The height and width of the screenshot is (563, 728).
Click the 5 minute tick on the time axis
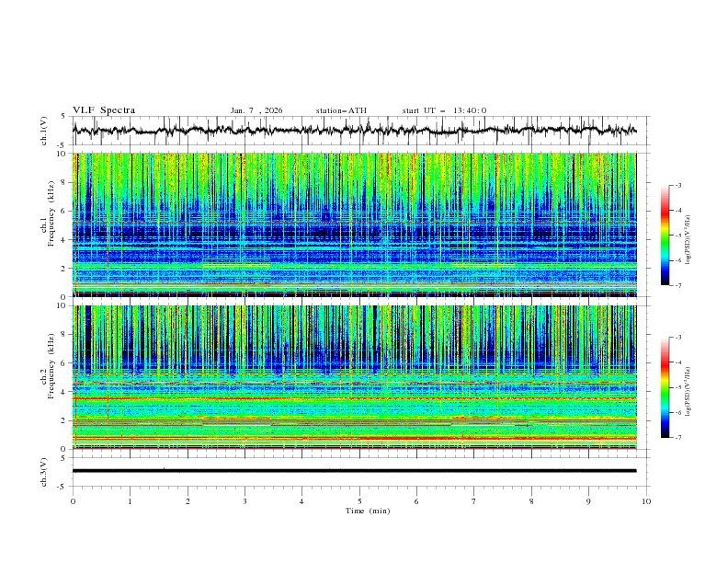click(x=359, y=501)
